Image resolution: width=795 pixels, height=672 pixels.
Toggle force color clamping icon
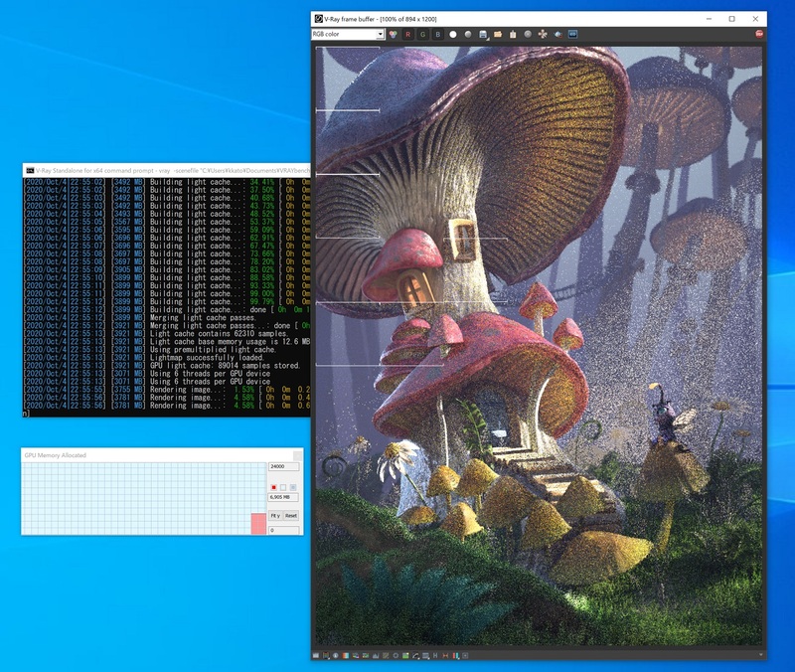click(326, 655)
